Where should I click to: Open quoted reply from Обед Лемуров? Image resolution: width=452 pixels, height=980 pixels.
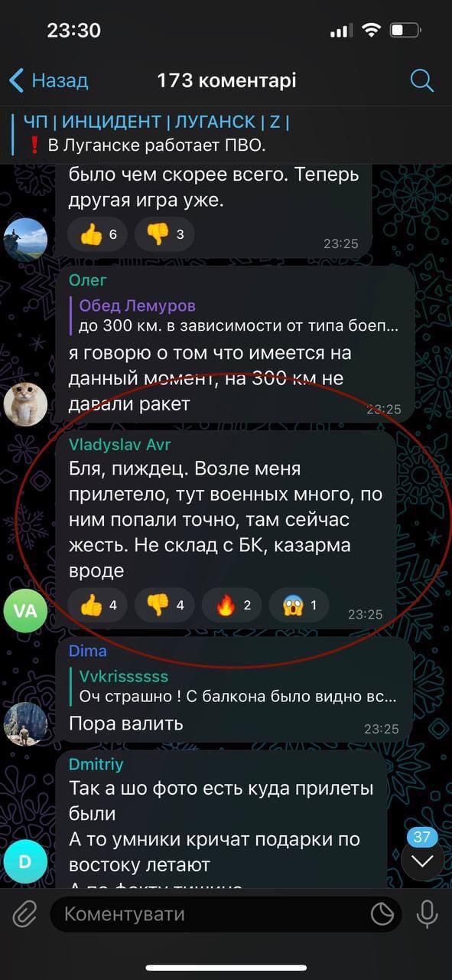(x=239, y=316)
